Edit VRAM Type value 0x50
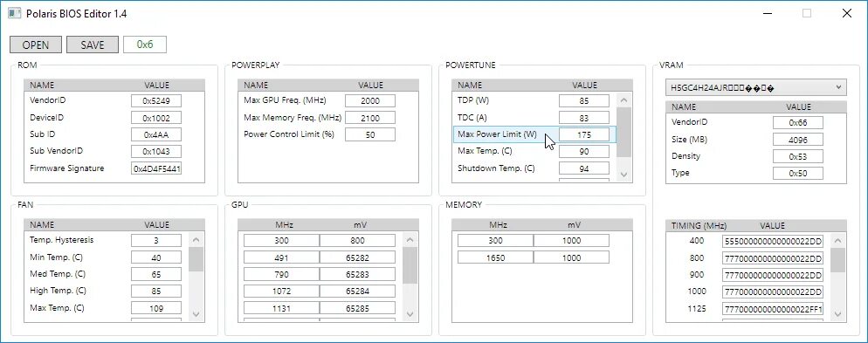This screenshot has height=343, width=868. pyautogui.click(x=797, y=173)
